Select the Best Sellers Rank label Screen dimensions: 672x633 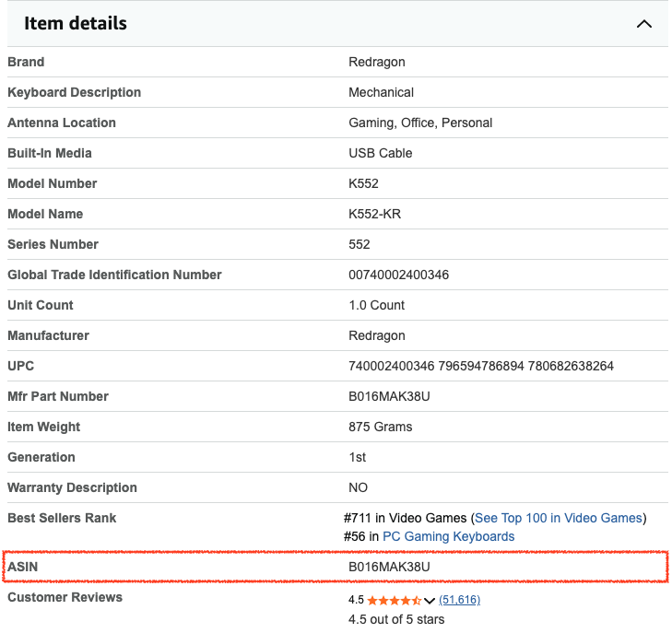click(62, 518)
